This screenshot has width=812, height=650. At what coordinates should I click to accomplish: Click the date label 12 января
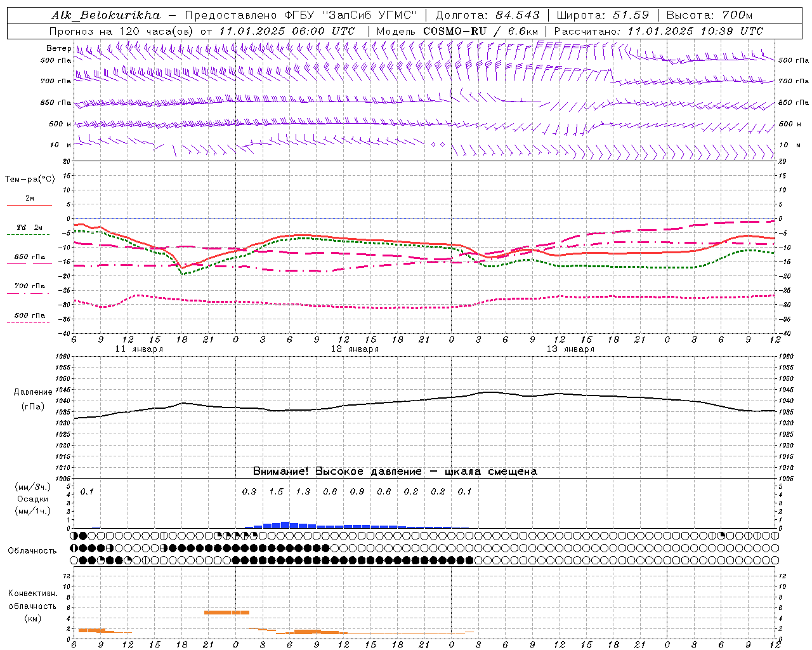click(x=355, y=349)
